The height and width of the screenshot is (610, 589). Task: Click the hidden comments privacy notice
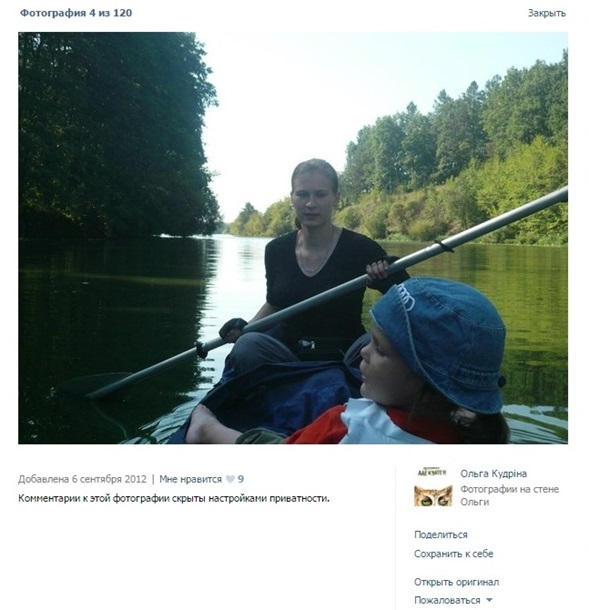pyautogui.click(x=174, y=498)
